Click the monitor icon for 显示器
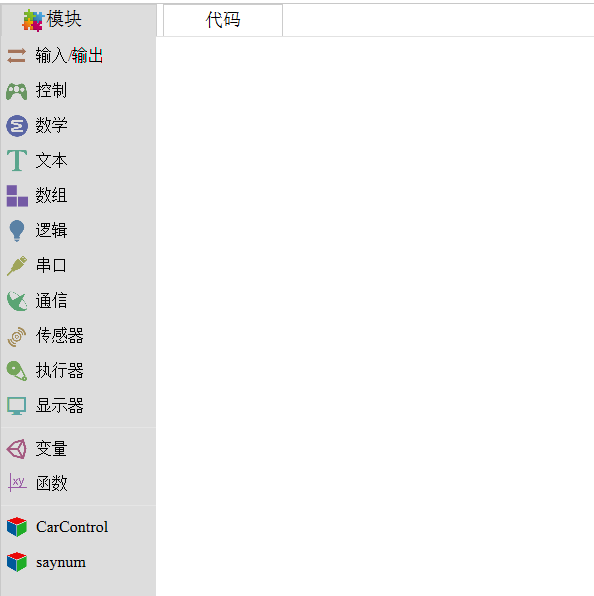The height and width of the screenshot is (596, 594). tap(17, 406)
